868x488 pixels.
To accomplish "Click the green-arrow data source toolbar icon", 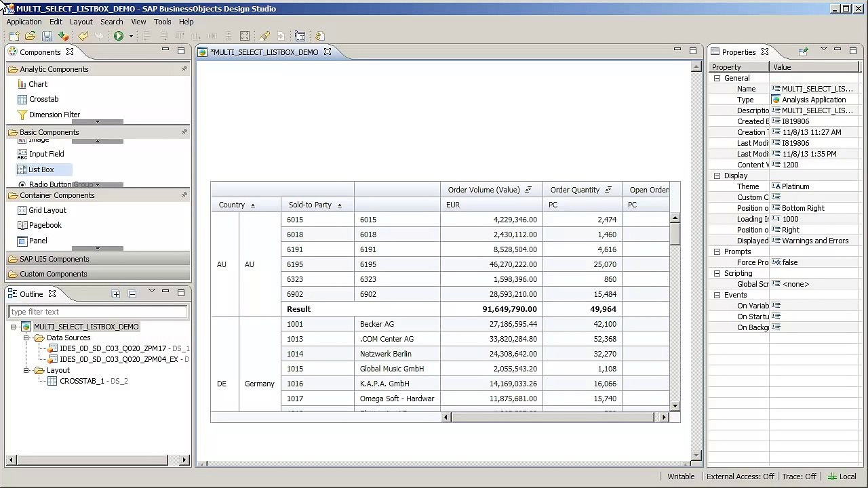I will pos(63,36).
